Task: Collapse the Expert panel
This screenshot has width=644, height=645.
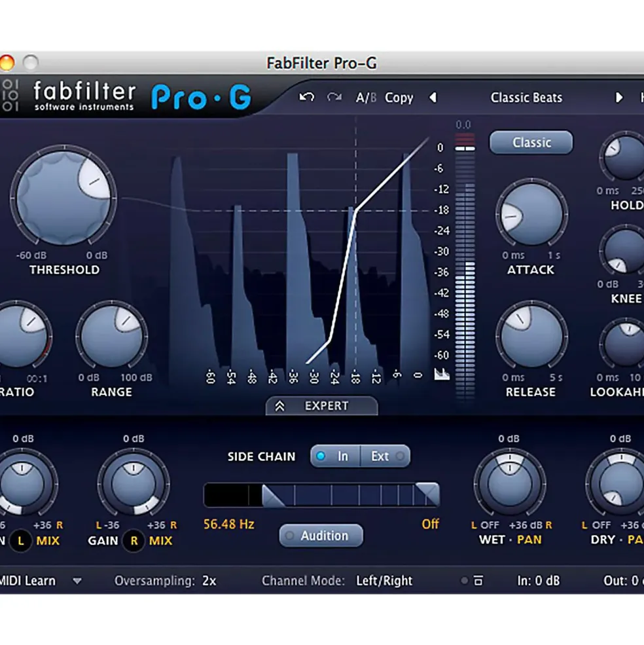Action: 321,406
